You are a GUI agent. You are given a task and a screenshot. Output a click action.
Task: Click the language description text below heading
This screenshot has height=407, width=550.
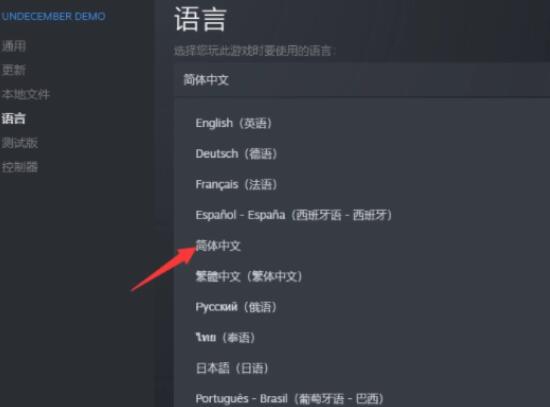click(255, 51)
